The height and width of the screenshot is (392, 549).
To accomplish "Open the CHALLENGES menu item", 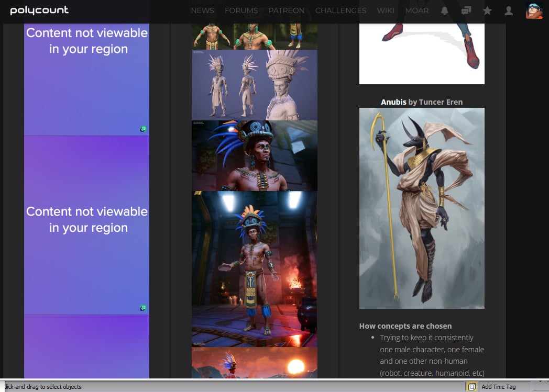I will point(341,11).
